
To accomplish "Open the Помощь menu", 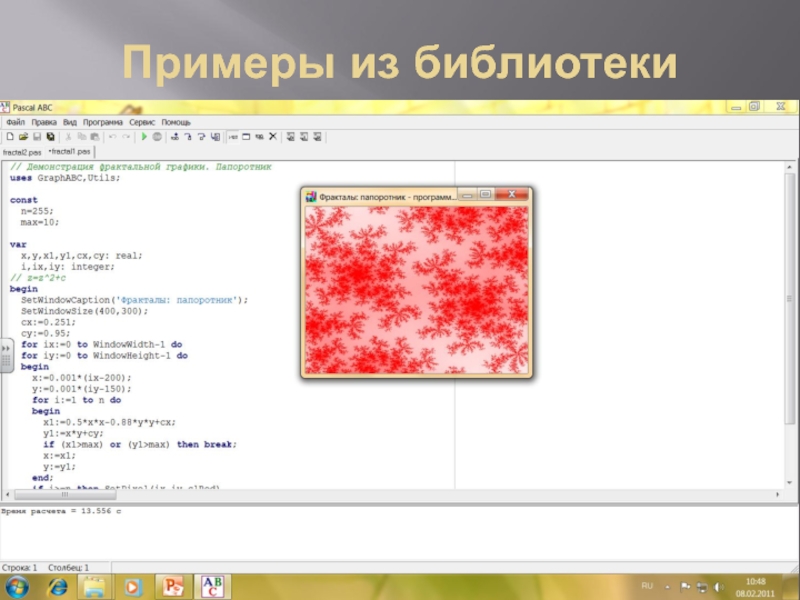I will 176,122.
